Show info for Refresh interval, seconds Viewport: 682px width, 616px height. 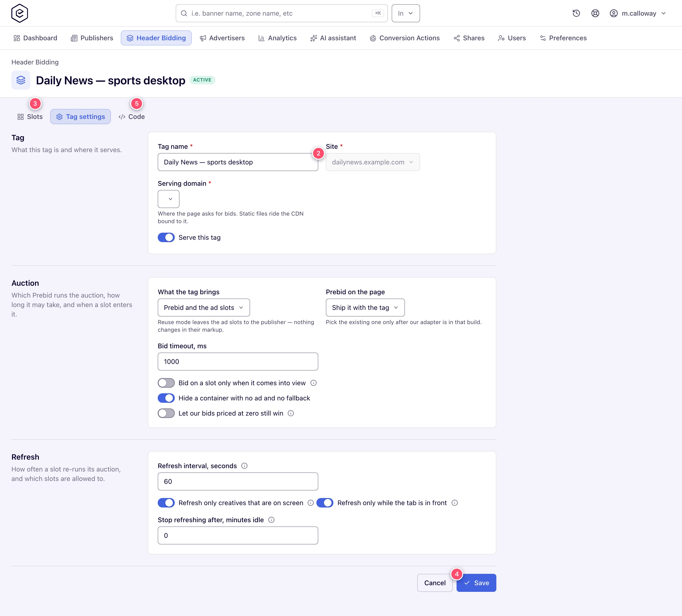click(x=244, y=466)
